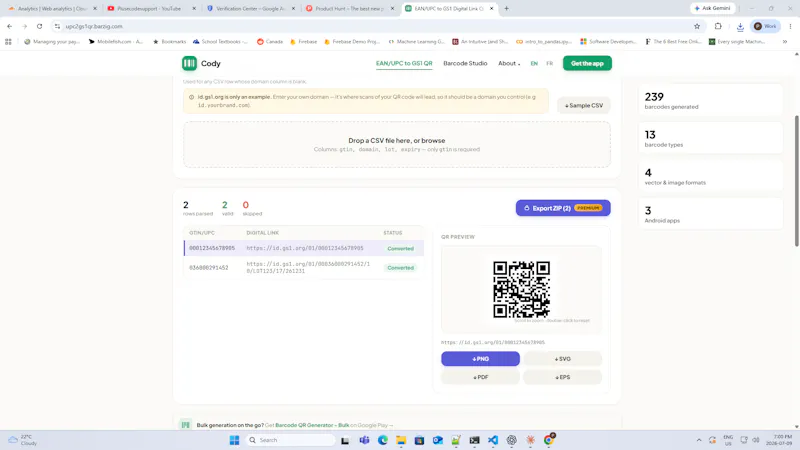Go forward in browser history
Viewport: 800px width, 450px height.
click(24, 26)
